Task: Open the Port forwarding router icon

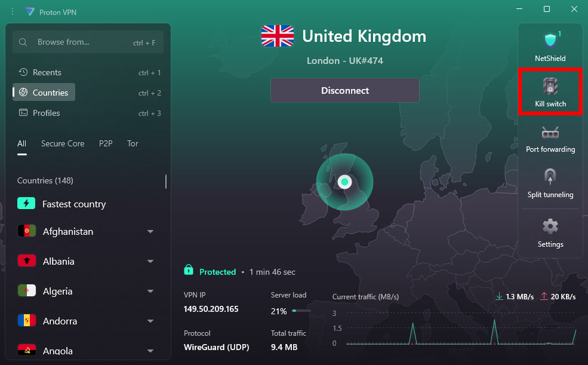Action: point(550,133)
